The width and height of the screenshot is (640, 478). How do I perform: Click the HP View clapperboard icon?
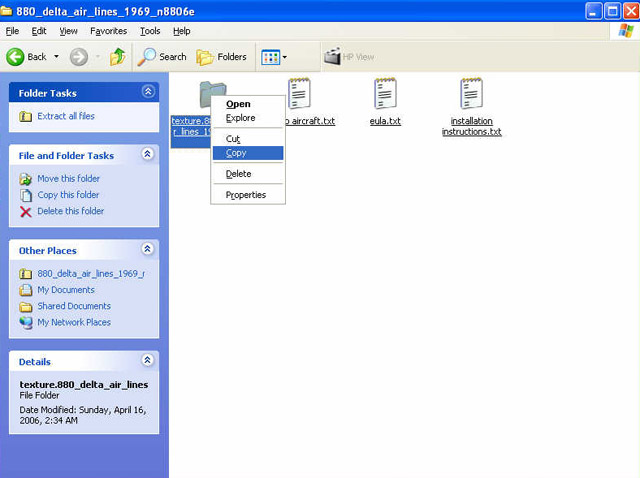332,57
